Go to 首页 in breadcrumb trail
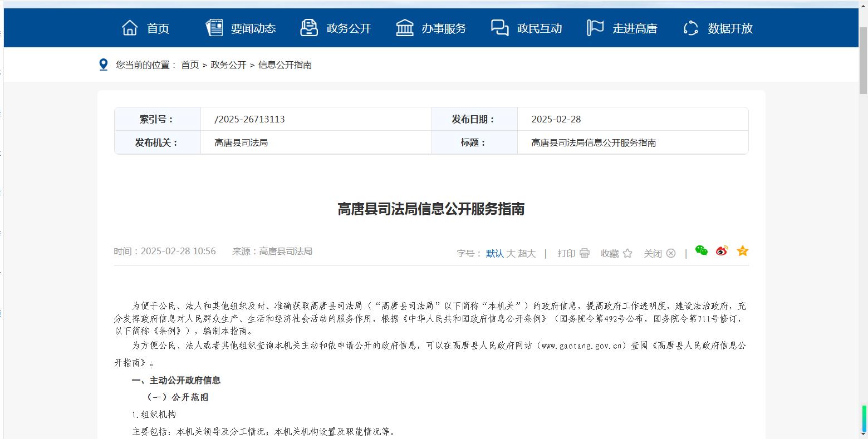This screenshot has width=868, height=439. tap(190, 65)
